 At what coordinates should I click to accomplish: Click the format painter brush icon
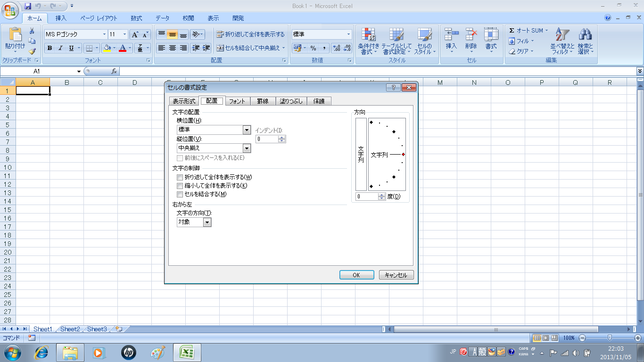click(32, 51)
